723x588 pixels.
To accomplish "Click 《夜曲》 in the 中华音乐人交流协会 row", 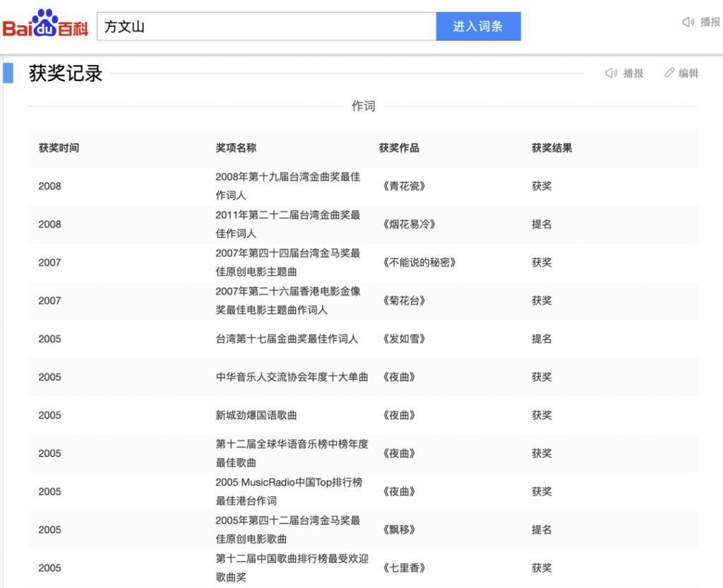I will pos(399,378).
